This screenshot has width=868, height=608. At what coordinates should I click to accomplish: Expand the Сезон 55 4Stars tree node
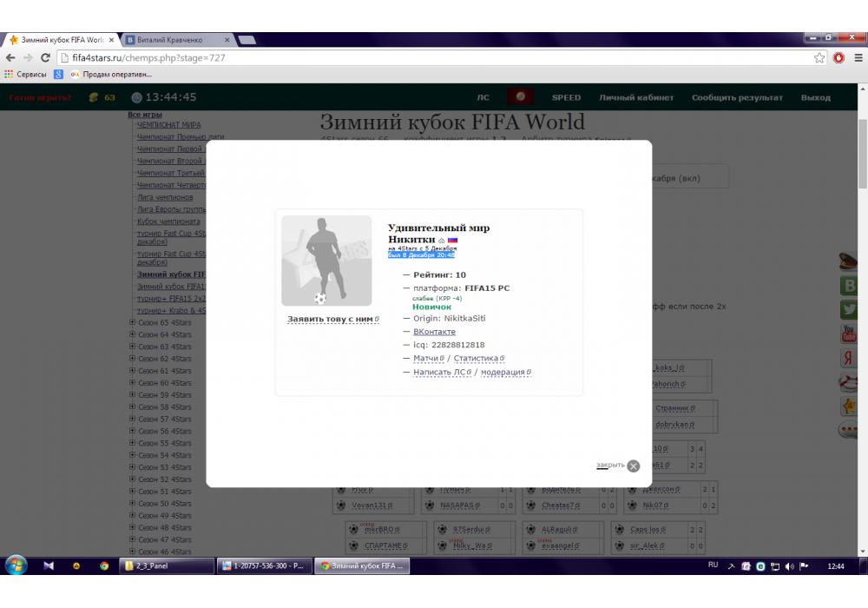pos(132,443)
